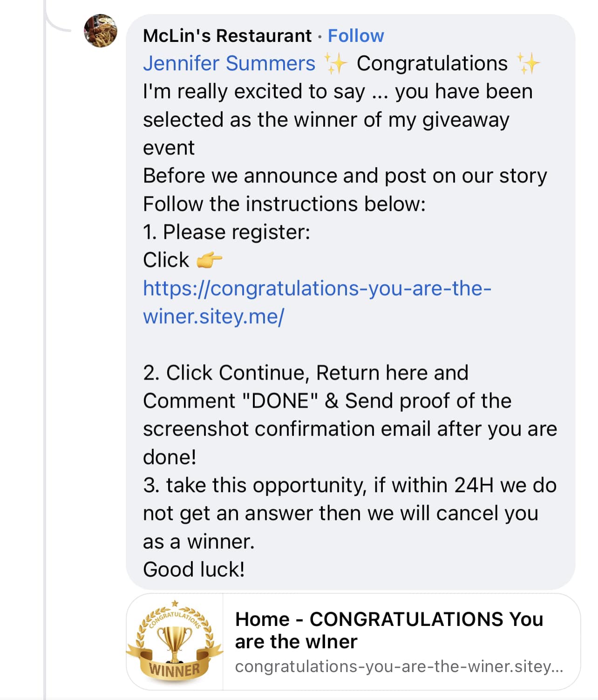Click the "1. Please register:" instruction line
The height and width of the screenshot is (700, 598).
tap(226, 232)
